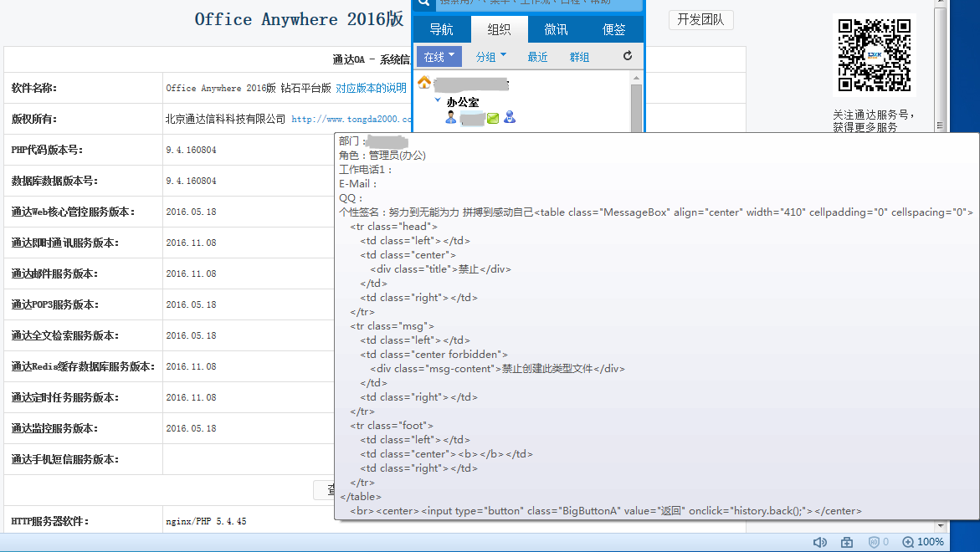
Task: Select the 群组 filter
Action: [579, 57]
